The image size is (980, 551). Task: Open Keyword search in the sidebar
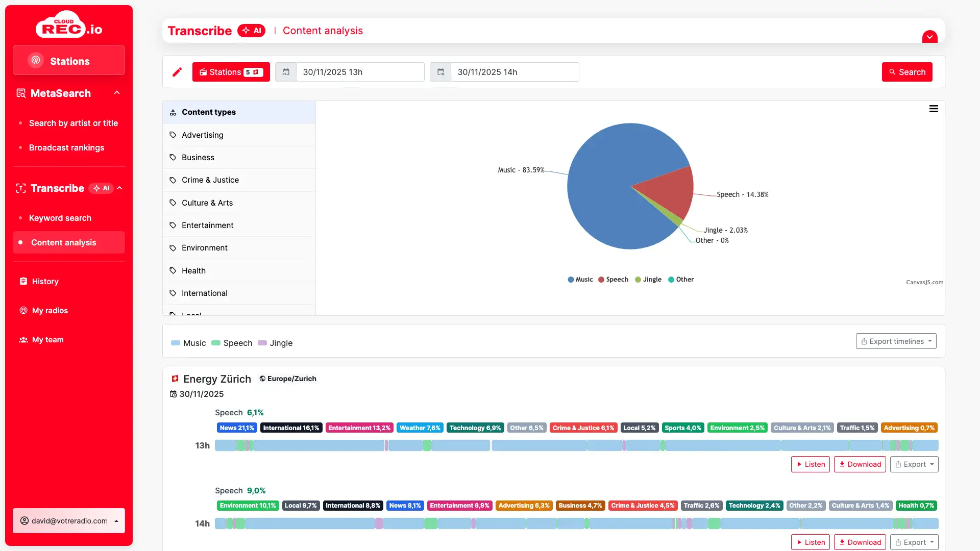coord(60,218)
